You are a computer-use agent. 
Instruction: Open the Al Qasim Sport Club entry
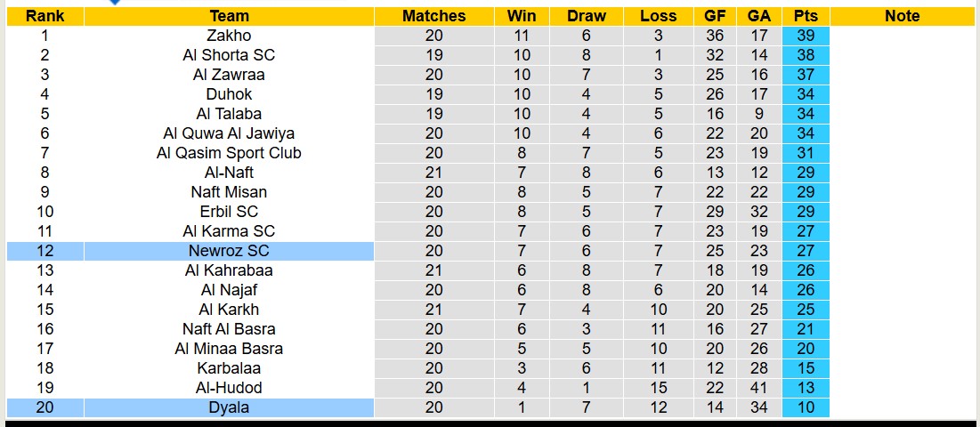(229, 153)
